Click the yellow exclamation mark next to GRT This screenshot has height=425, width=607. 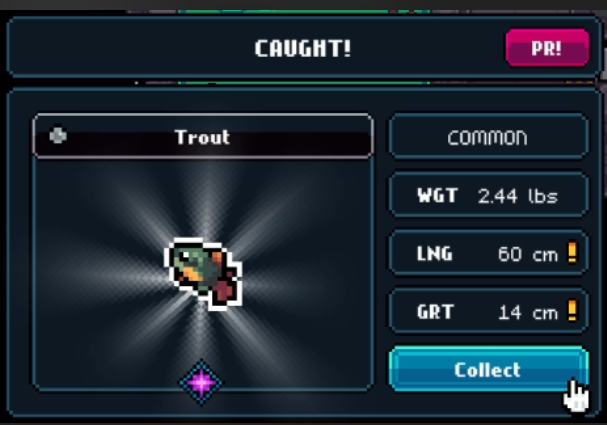click(x=572, y=310)
